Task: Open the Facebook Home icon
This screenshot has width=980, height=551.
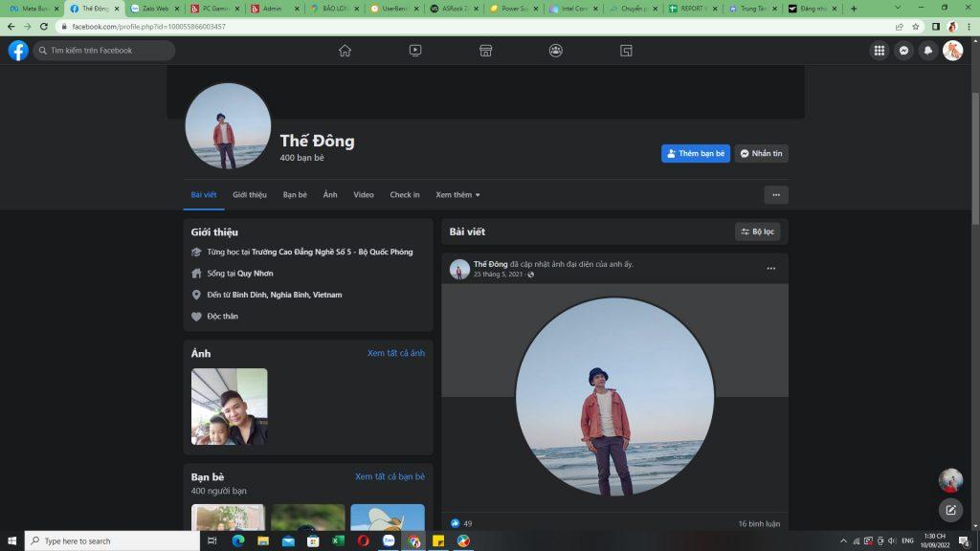Action: click(x=345, y=51)
